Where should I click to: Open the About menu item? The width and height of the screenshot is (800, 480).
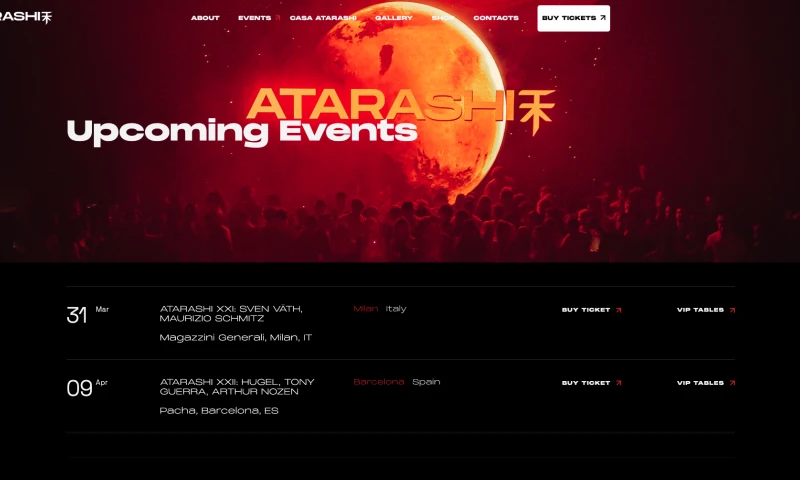tap(205, 18)
